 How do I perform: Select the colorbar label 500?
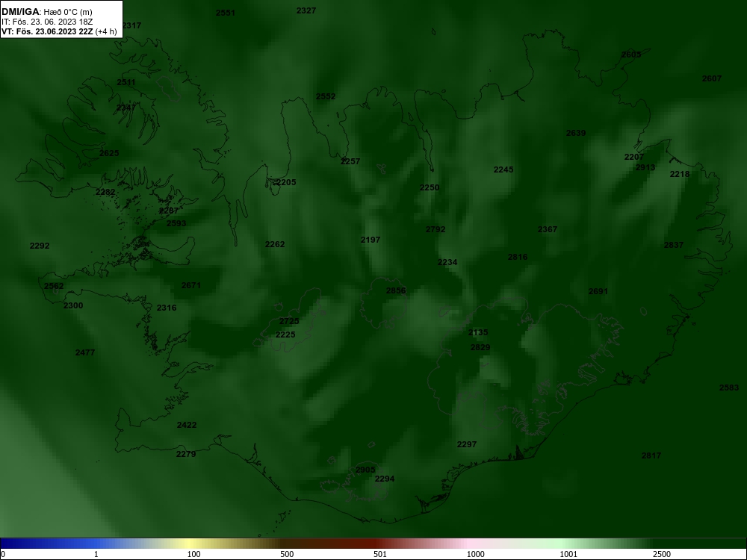coord(288,554)
